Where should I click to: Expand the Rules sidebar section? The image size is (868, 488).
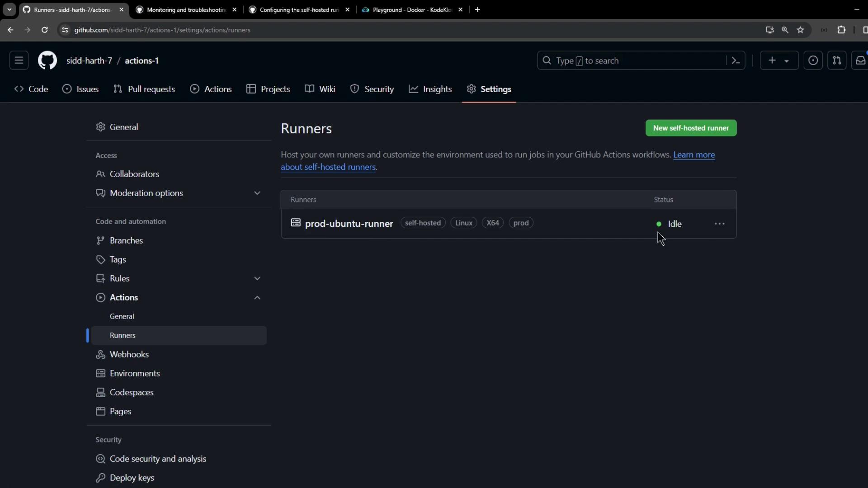pyautogui.click(x=257, y=278)
